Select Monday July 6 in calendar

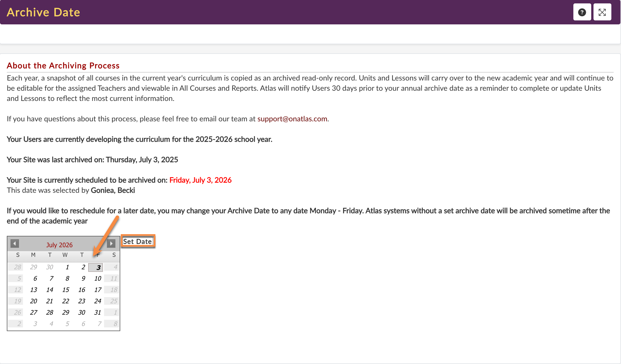click(35, 278)
